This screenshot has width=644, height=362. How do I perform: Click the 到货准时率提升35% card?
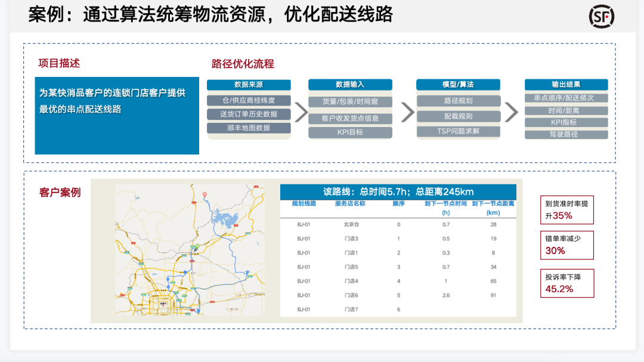[x=567, y=210]
